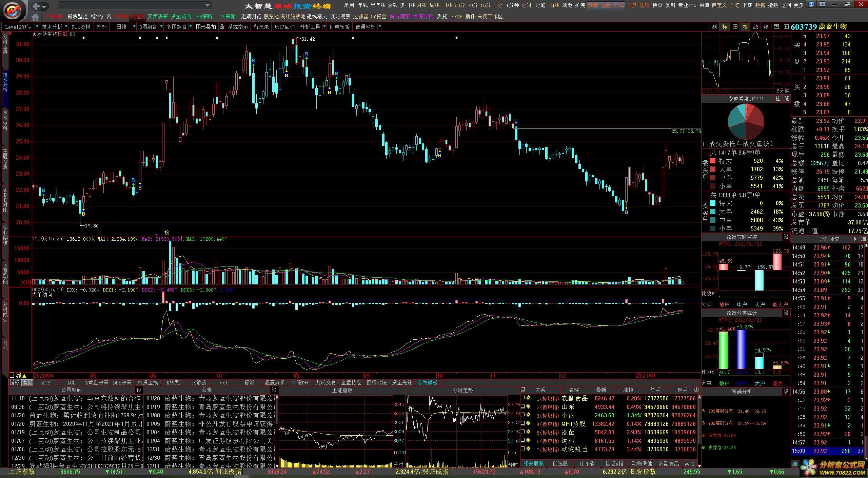Screen dimensions: 868x478
Task: Expand the 多图组合 dropdown arrow
Action: [191, 26]
